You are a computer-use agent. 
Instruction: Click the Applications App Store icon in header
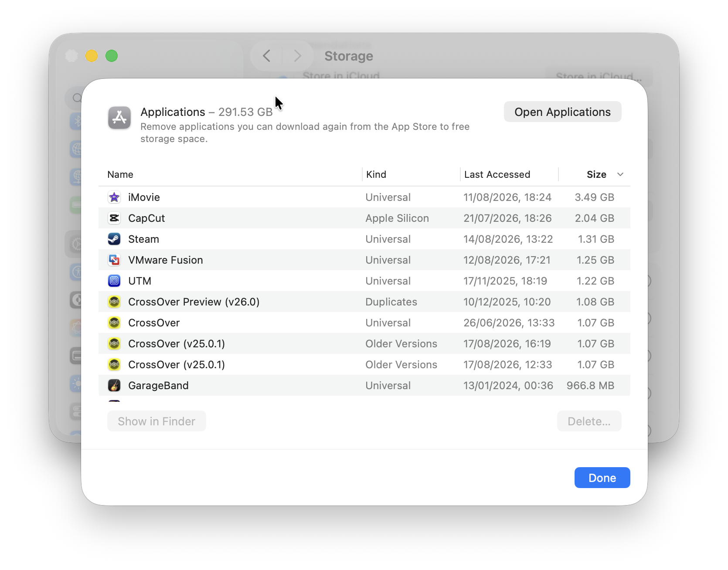[119, 118]
